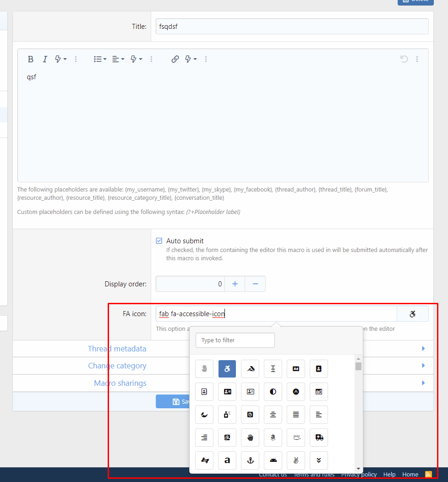This screenshot has height=482, width=448.
Task: Click the 'Type to filter' search box
Action: [x=235, y=340]
